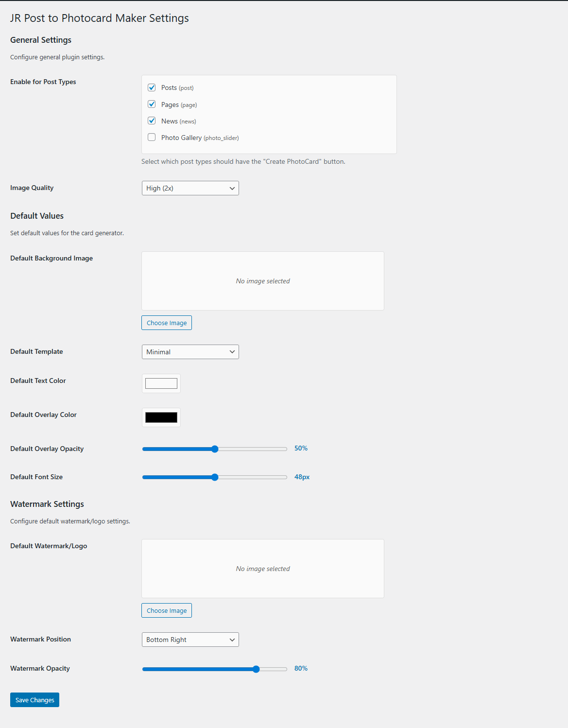
Task: Click the Save Changes button
Action: click(34, 699)
